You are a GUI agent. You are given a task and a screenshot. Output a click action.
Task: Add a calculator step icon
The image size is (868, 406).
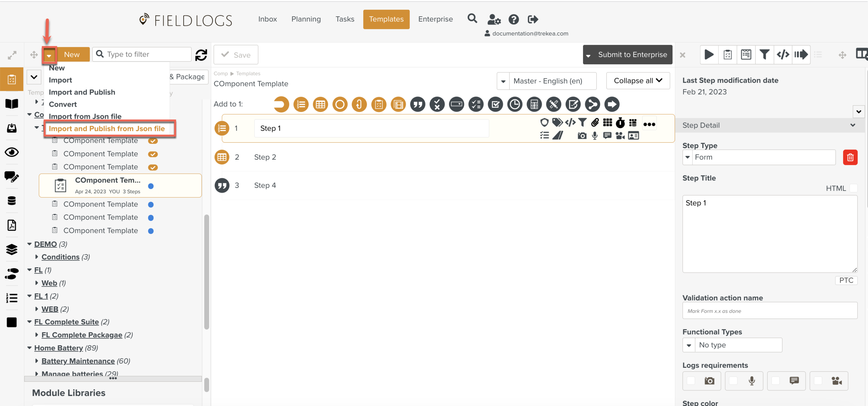(534, 104)
